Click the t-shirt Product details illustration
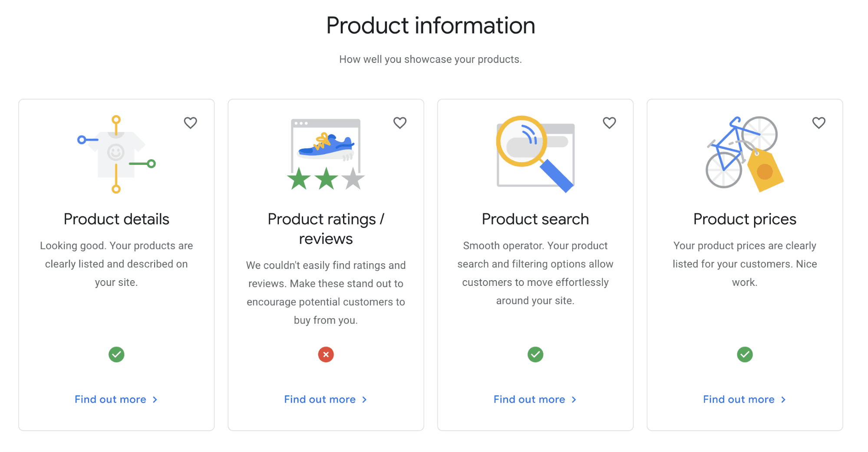The width and height of the screenshot is (868, 452). [116, 154]
